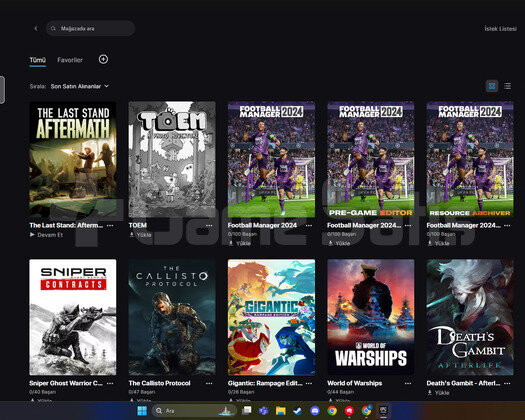525x420 pixels.
Task: Click title 'World of Warships'
Action: coord(355,383)
